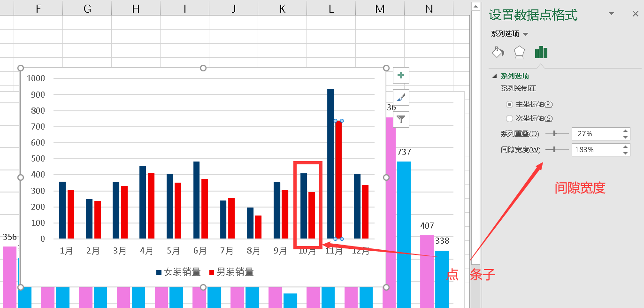
Task: Click the 338 data label on background chart
Action: pos(442,241)
